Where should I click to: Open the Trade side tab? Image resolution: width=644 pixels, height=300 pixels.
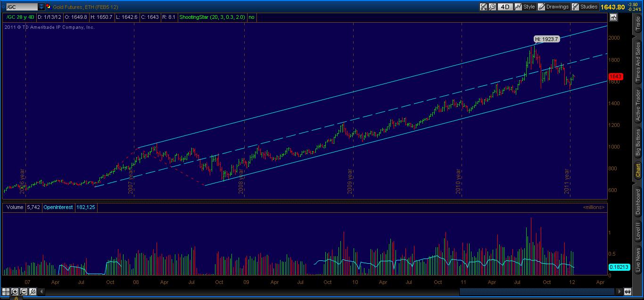point(638,24)
